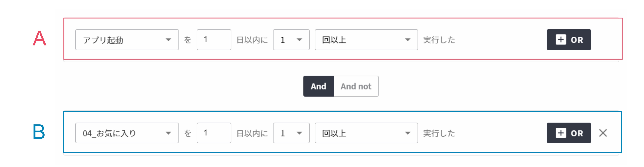Open row B's 回以上 comparison dropdown
Viewport: 644px width, 167px height.
click(366, 133)
